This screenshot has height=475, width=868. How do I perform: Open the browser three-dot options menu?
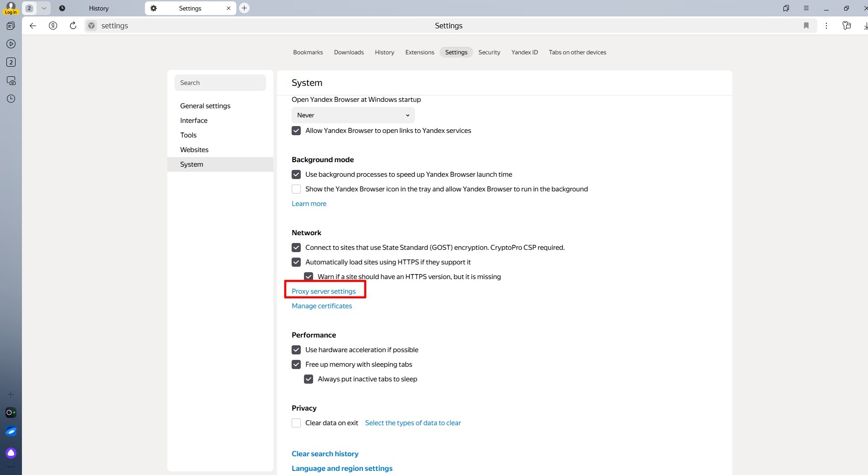826,26
